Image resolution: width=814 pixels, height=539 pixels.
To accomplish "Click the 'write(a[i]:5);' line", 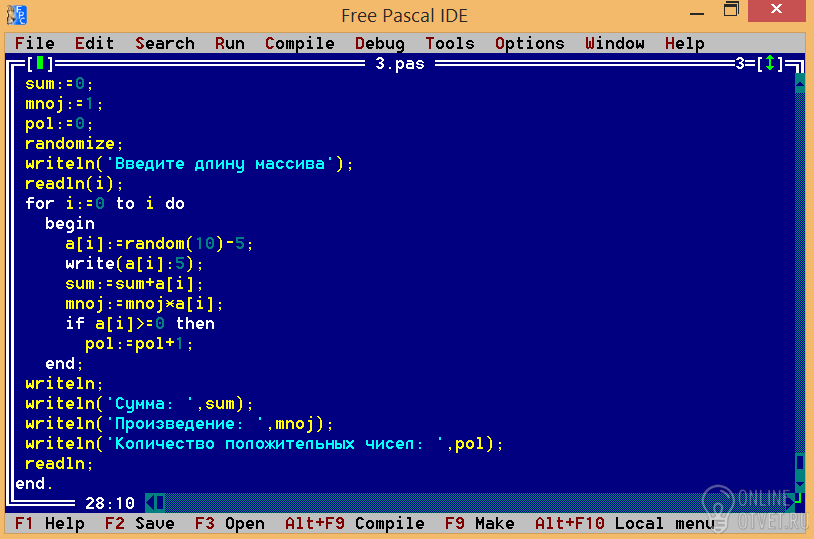I will pyautogui.click(x=134, y=263).
